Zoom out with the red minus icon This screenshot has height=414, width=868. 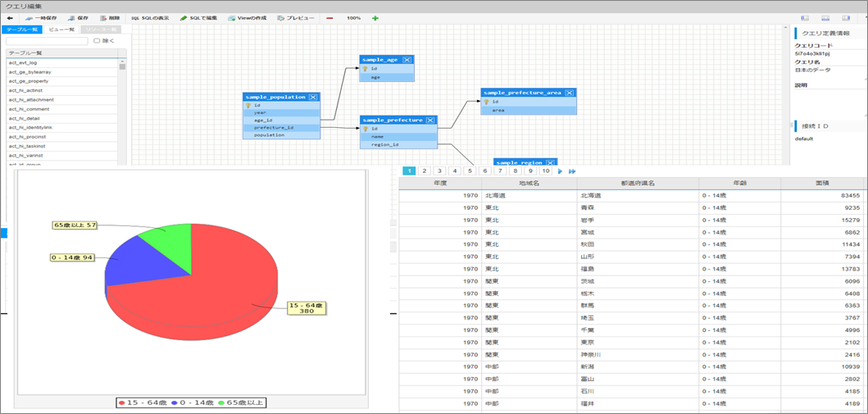tap(330, 18)
